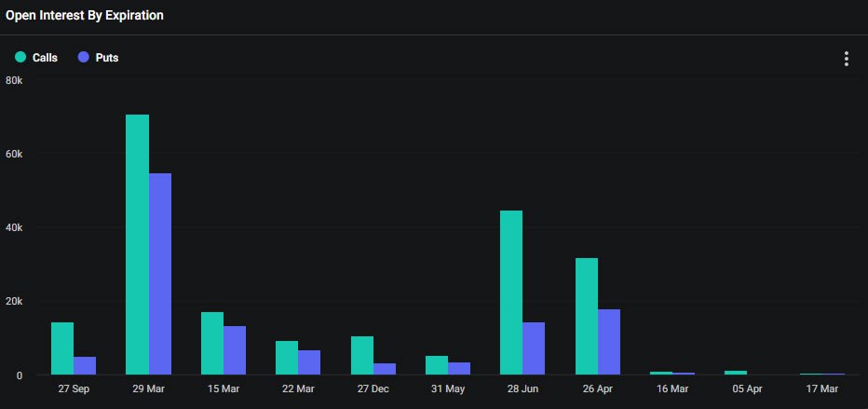Click the purple Puts legend dot
The height and width of the screenshot is (409, 868).
[84, 58]
